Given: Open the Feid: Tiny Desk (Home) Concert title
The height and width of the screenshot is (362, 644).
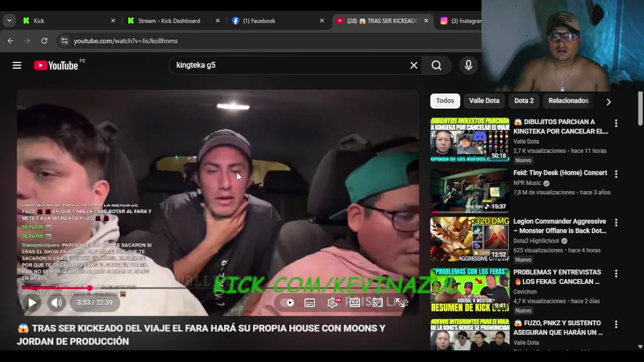Looking at the screenshot, I should click(x=560, y=173).
